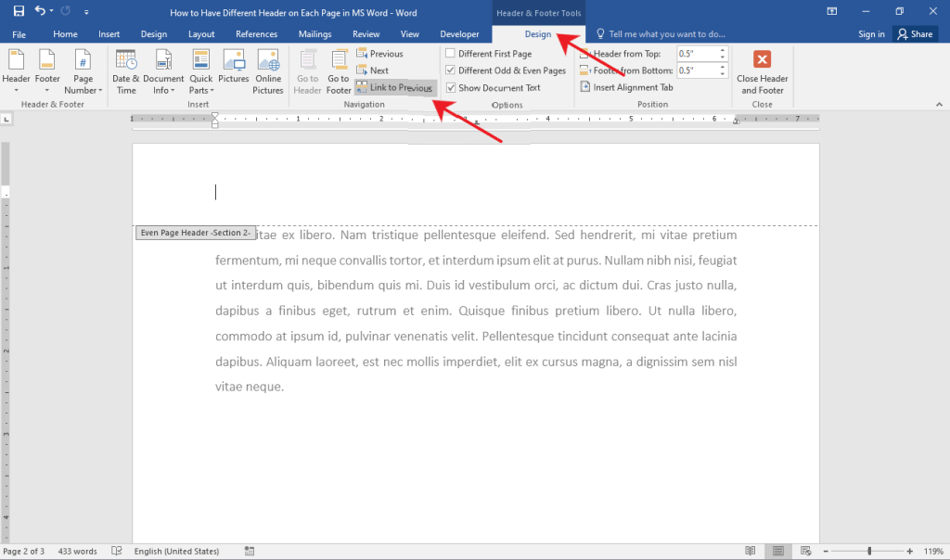This screenshot has height=560, width=950.
Task: Go to Footer using the ribbon icon
Action: pyautogui.click(x=338, y=72)
